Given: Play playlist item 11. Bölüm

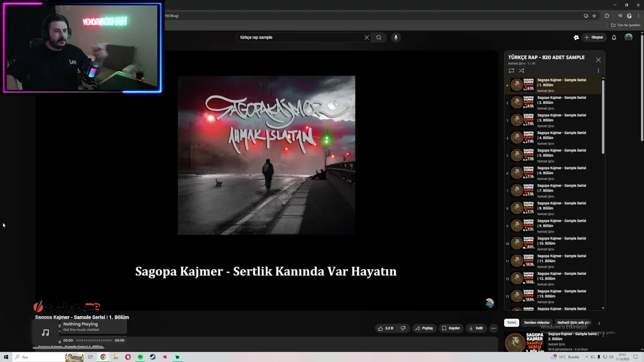Looking at the screenshot, I should coord(553,261).
